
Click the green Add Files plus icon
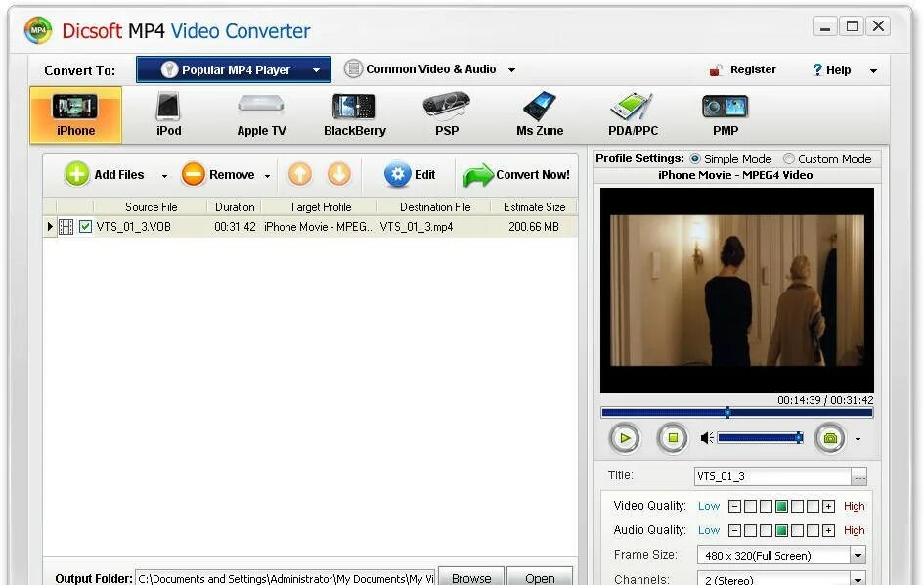tap(76, 174)
